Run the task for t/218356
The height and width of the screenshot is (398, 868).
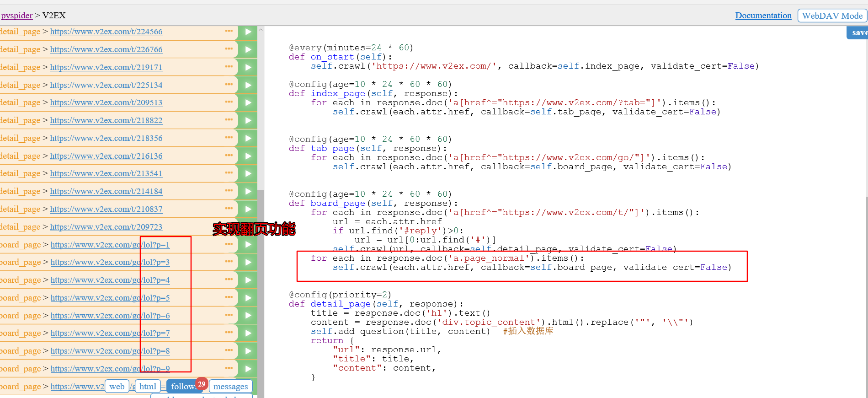coord(248,138)
